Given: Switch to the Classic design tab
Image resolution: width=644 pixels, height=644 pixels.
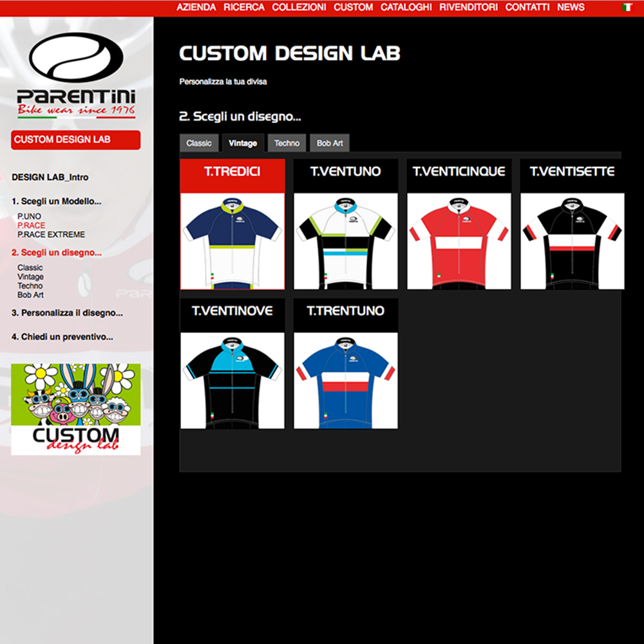Looking at the screenshot, I should (x=199, y=143).
